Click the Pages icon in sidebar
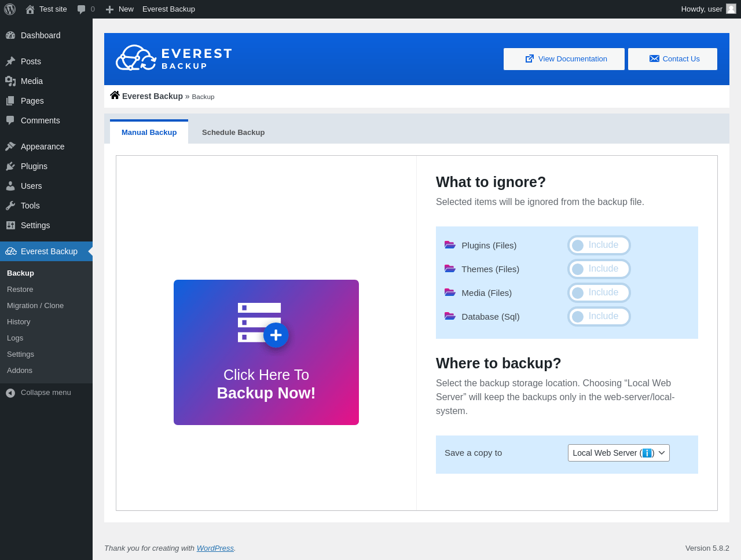This screenshot has width=741, height=560. [x=10, y=101]
